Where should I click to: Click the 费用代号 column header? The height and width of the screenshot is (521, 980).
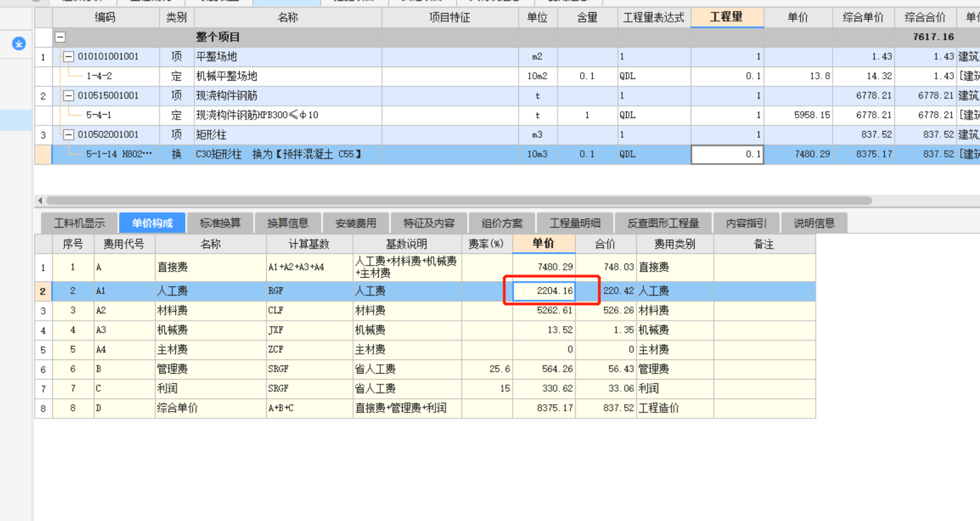point(124,244)
